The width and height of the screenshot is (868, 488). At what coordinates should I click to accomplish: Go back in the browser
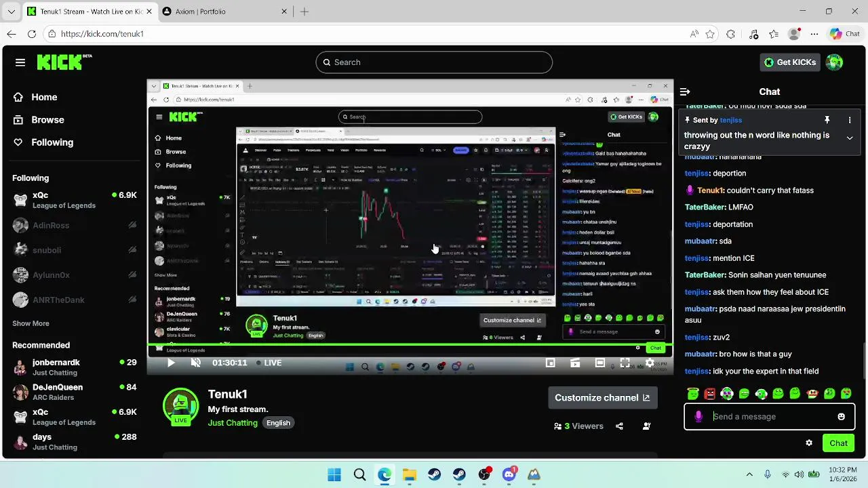pyautogui.click(x=12, y=34)
